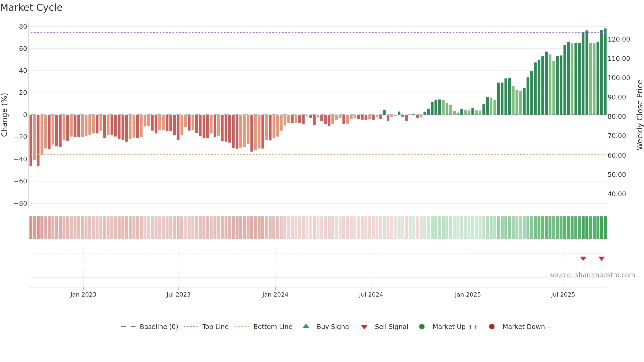Click the 120.00 price axis label

(x=619, y=39)
